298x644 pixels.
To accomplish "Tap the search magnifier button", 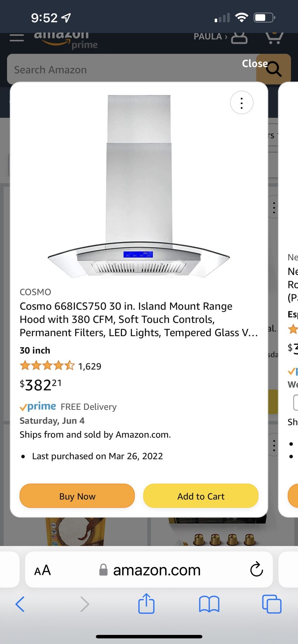I will [273, 69].
